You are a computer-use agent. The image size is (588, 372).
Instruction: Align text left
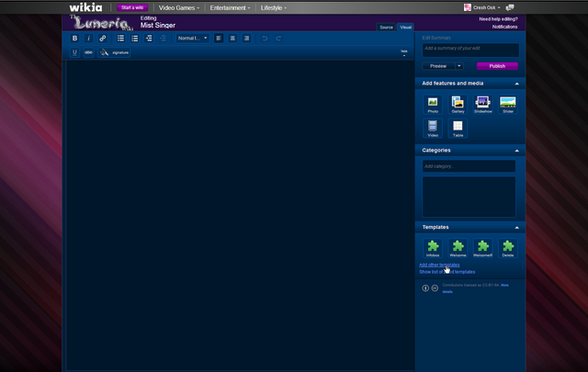(219, 39)
